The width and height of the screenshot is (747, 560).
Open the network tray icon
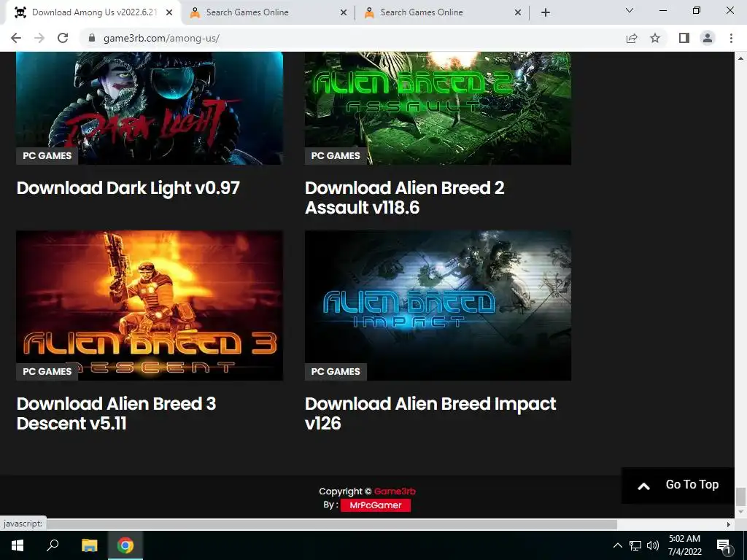click(635, 545)
